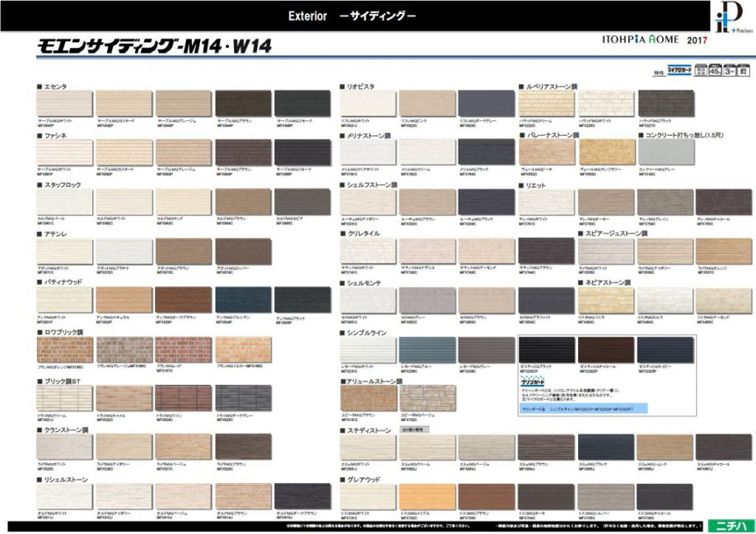Select the アテンレ section heading

pyautogui.click(x=52, y=234)
